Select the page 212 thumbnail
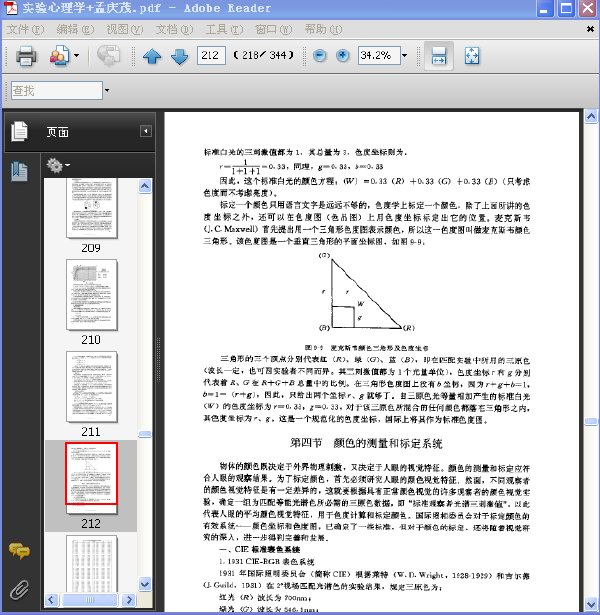The image size is (600, 615). (92, 478)
